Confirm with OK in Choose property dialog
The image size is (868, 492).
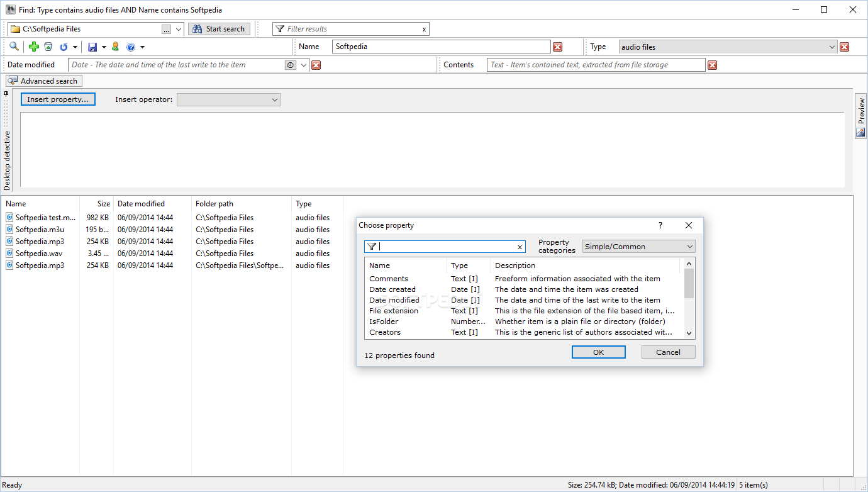pos(599,352)
